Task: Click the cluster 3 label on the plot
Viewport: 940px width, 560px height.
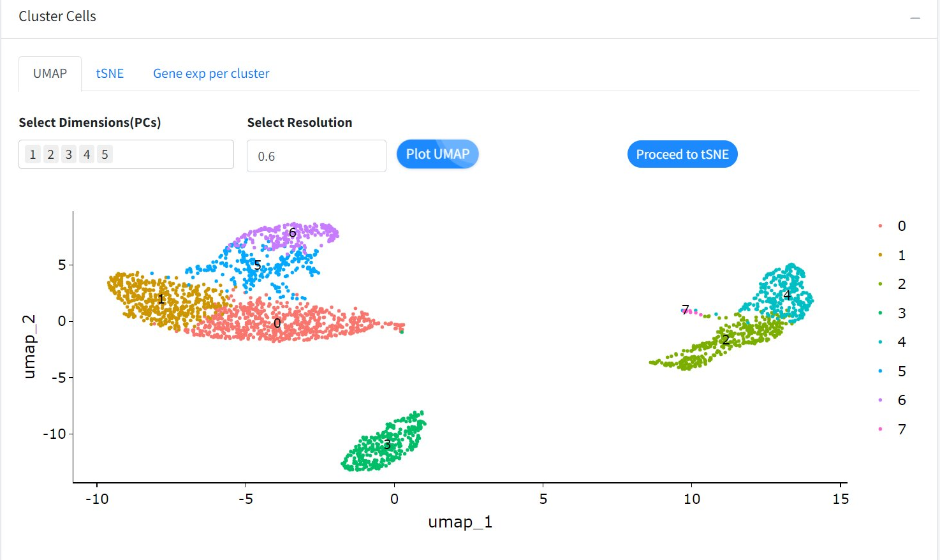Action: tap(386, 445)
